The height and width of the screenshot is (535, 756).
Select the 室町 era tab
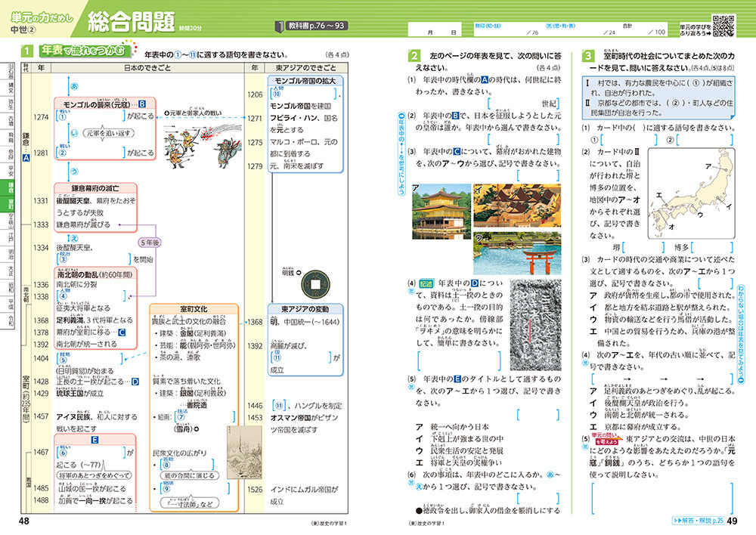click(x=11, y=206)
